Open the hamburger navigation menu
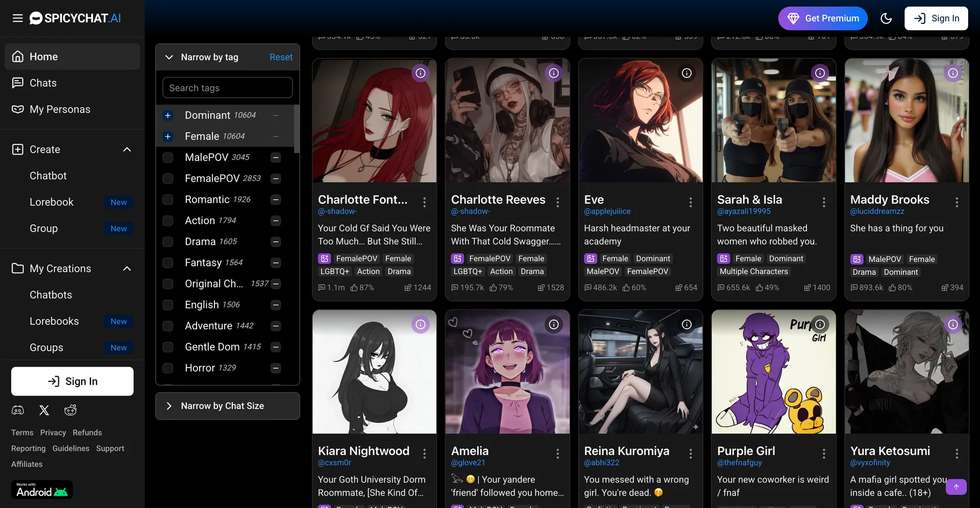Screen dimensions: 980x508 click(17, 18)
